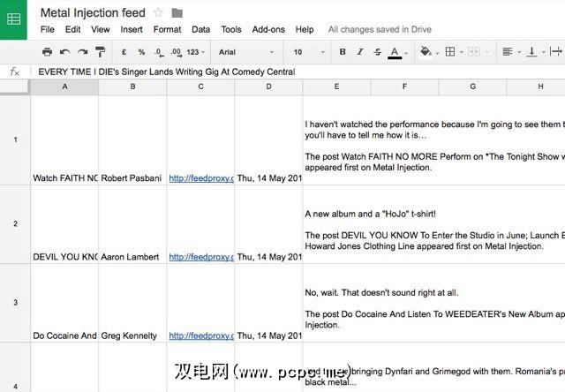Select column C header
This screenshot has height=392, width=565.
(x=200, y=87)
